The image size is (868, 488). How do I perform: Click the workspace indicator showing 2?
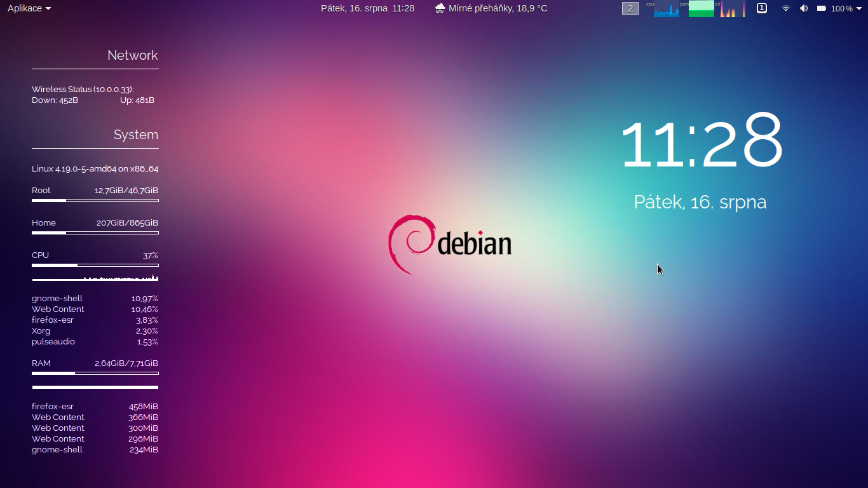click(630, 8)
